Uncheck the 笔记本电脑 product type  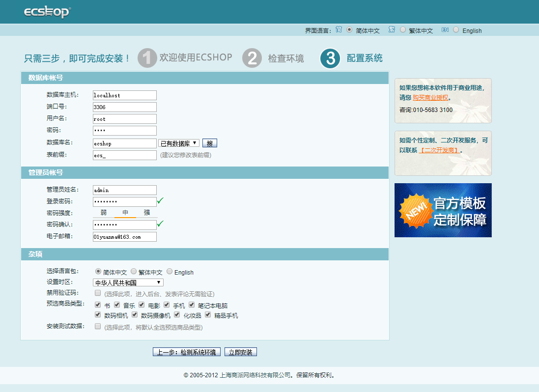pyautogui.click(x=192, y=305)
